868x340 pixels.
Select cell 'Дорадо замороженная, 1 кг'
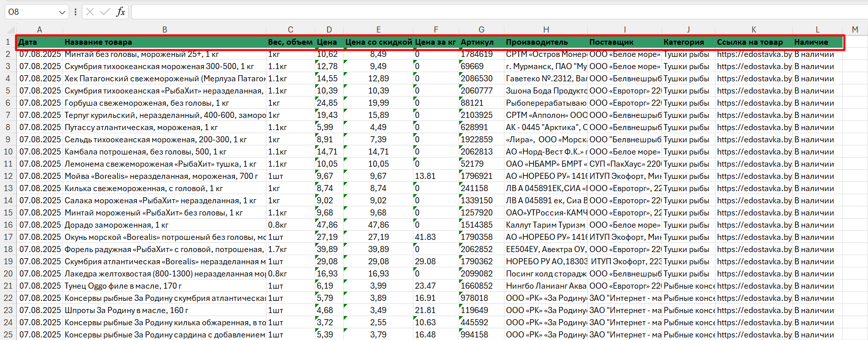click(x=165, y=225)
